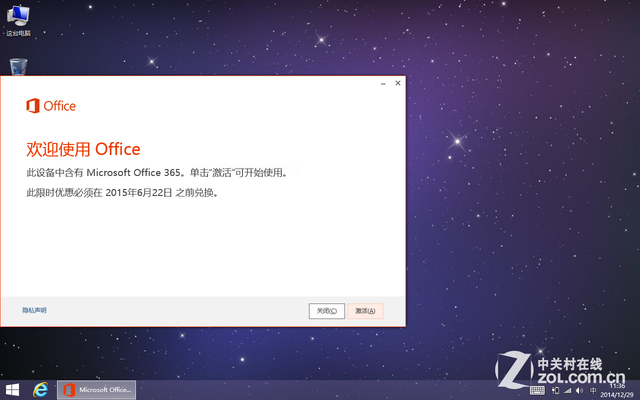Click the Office logo in the dialog
This screenshot has height=400, width=640.
click(x=51, y=106)
